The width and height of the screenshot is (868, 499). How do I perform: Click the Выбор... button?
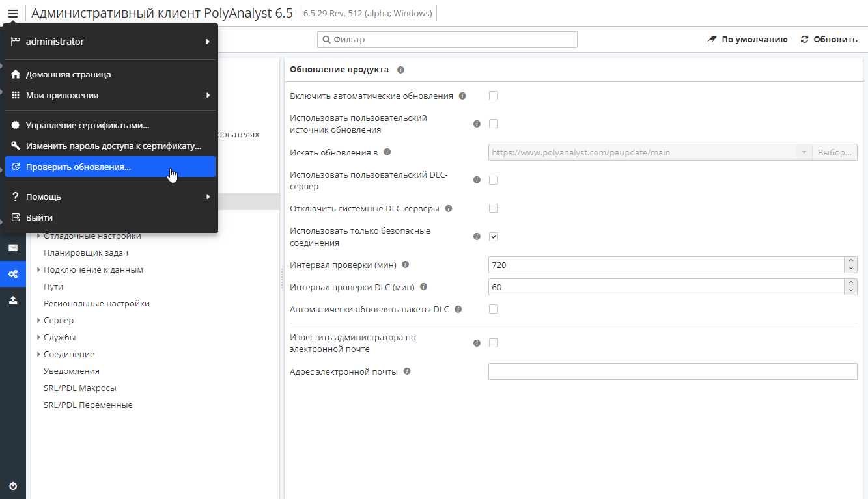[x=835, y=152]
